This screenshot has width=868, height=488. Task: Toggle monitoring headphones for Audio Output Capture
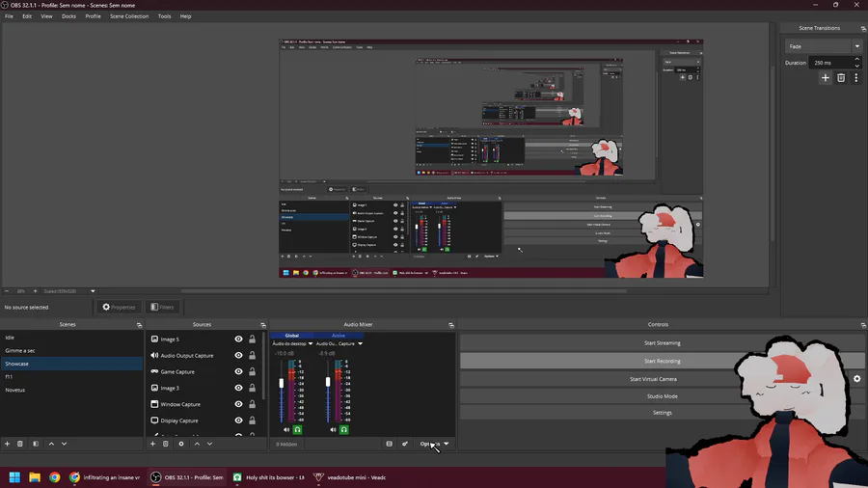(343, 429)
